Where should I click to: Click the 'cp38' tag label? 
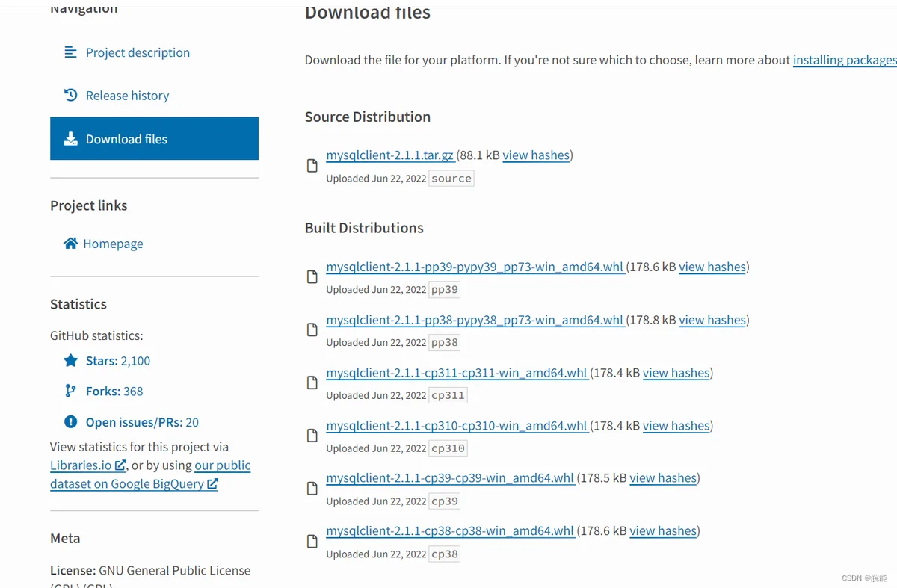[x=445, y=554]
